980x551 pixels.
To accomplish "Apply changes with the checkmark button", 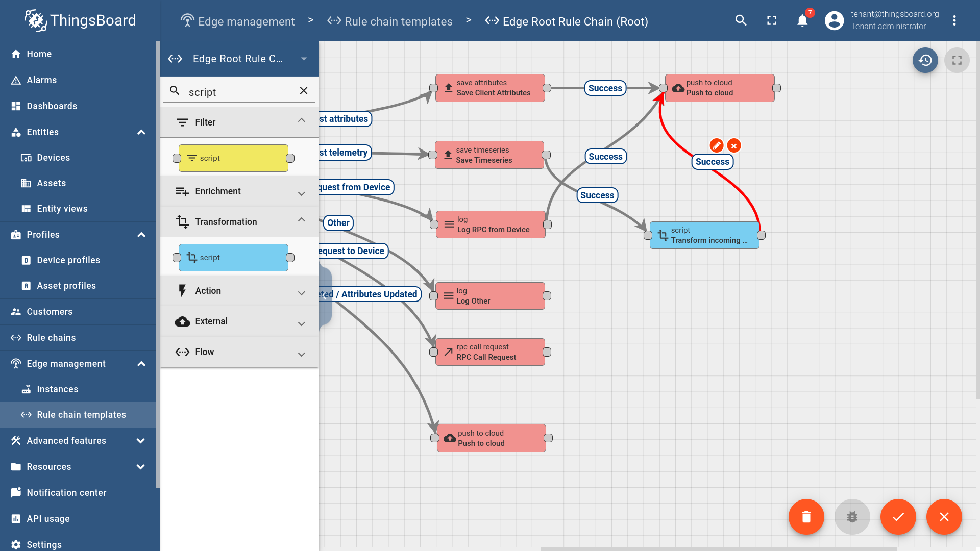I will (898, 517).
